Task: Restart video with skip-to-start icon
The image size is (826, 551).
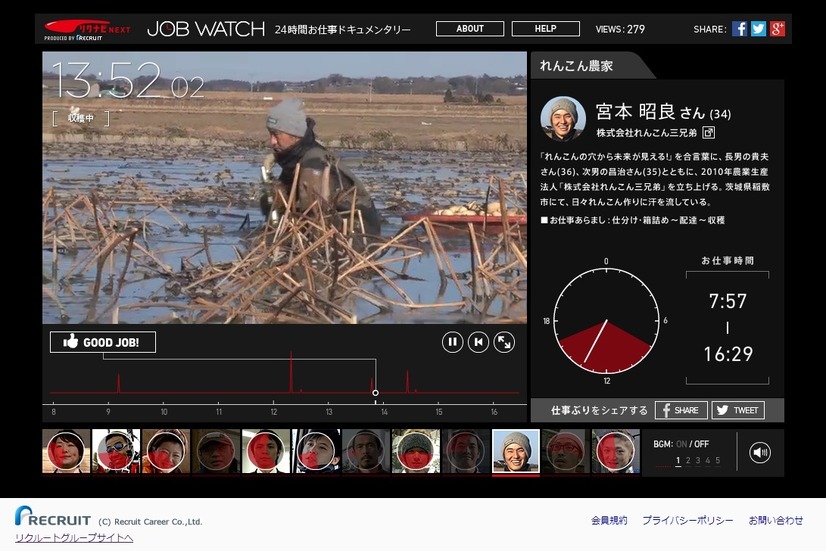Action: click(x=478, y=342)
